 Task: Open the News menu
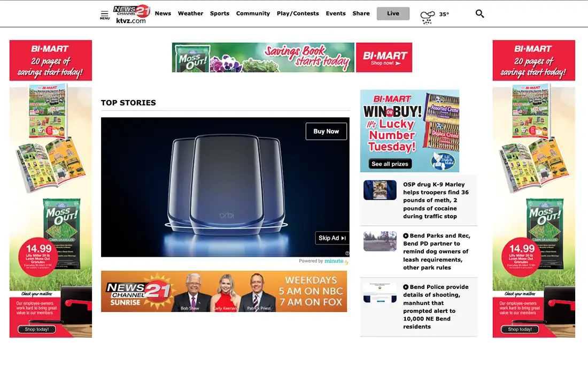coord(163,13)
